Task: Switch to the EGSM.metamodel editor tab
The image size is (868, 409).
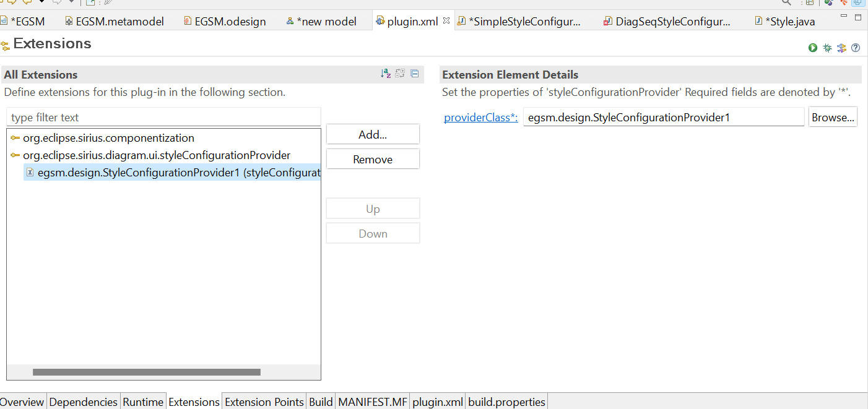Action: [x=115, y=22]
